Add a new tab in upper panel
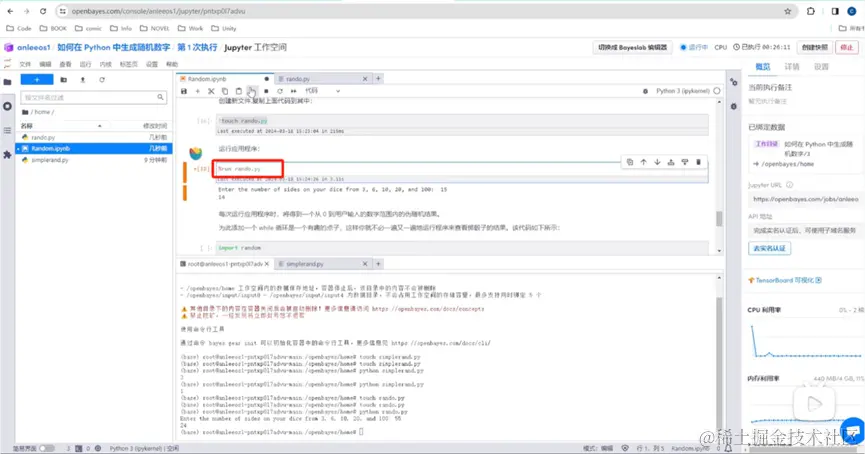 (378, 79)
